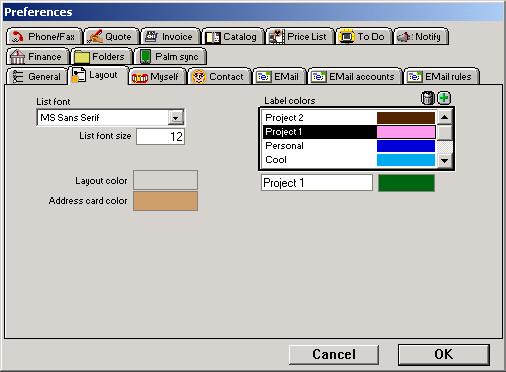The width and height of the screenshot is (506, 372).
Task: Open the To Do tab
Action: (364, 36)
